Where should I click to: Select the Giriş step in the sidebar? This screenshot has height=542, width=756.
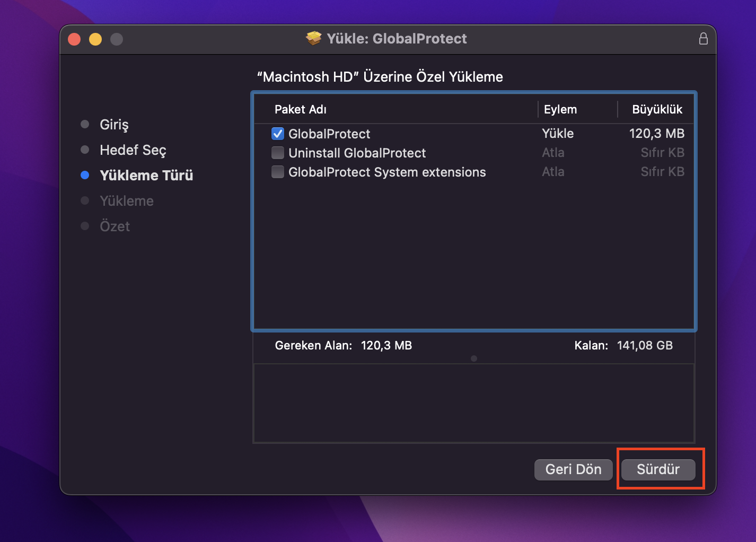click(114, 125)
